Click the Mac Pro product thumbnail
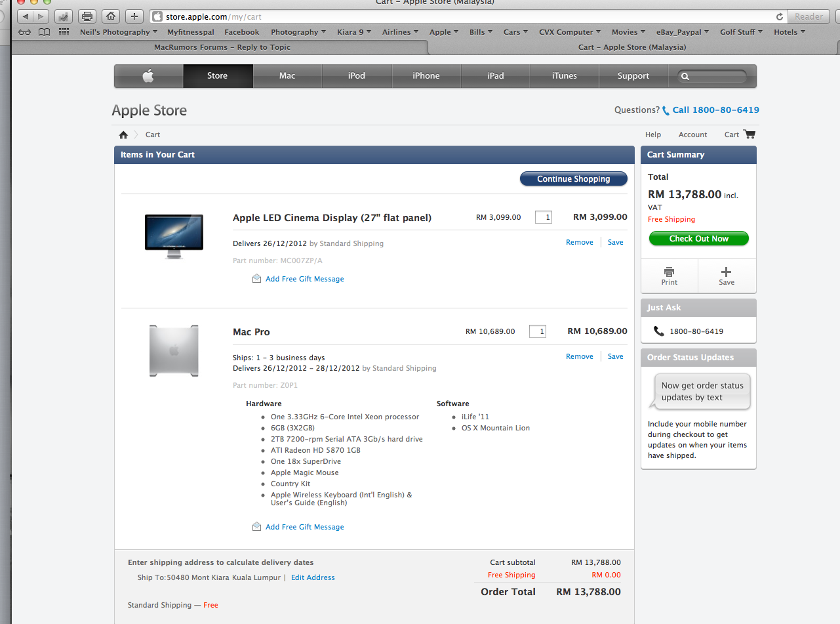The height and width of the screenshot is (624, 840). 174,350
